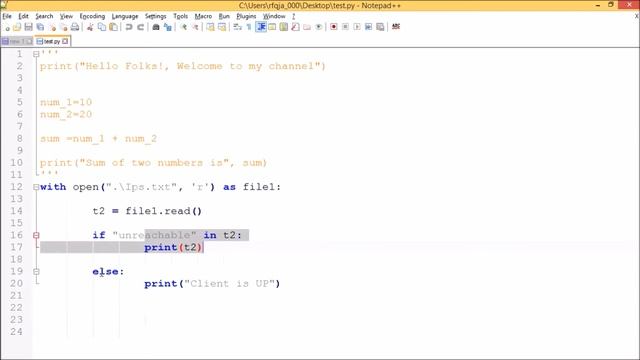Collapse the 'else' block fold at line 19
The width and height of the screenshot is (640, 360).
point(36,271)
